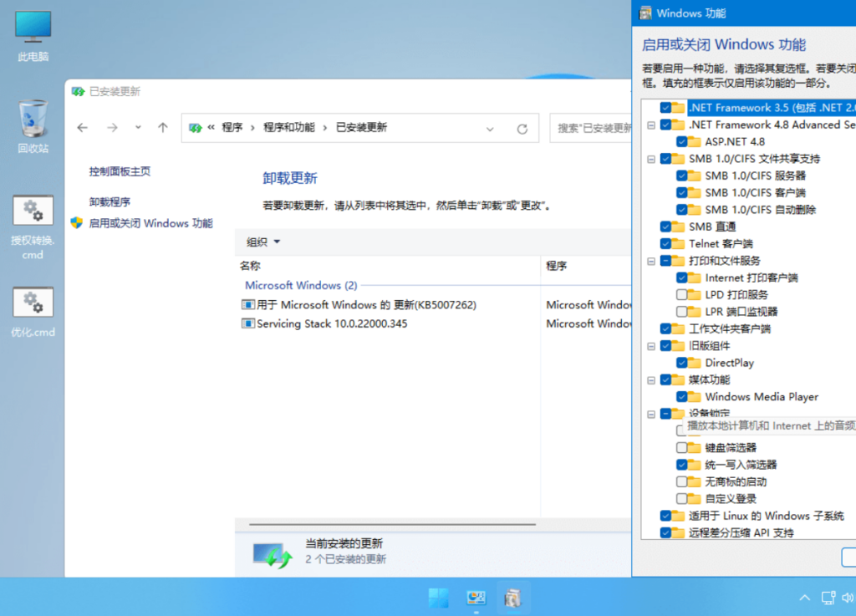Open address bar history dropdown arrow

click(x=490, y=129)
